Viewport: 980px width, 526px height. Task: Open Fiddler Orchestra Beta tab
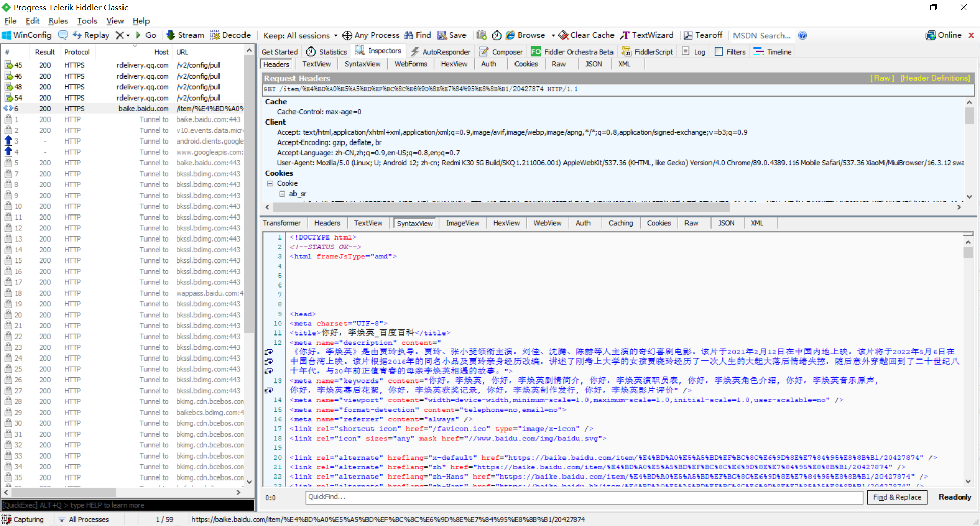pos(572,52)
